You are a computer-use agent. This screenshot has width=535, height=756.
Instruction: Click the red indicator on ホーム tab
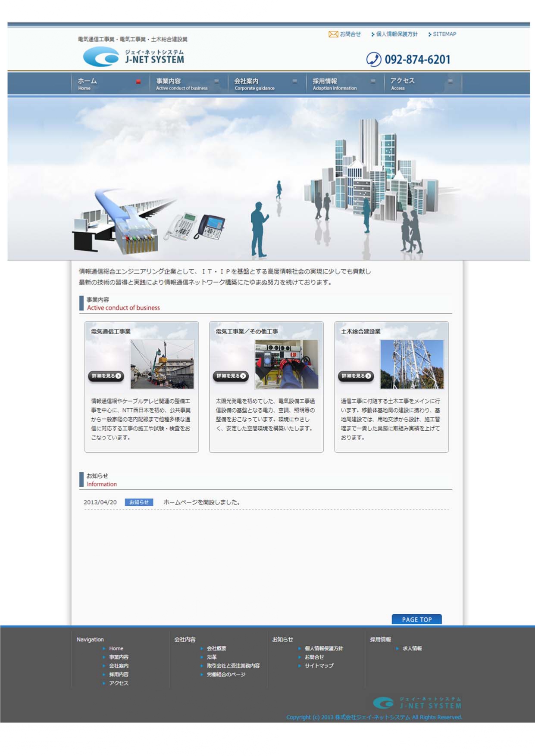[x=138, y=81]
